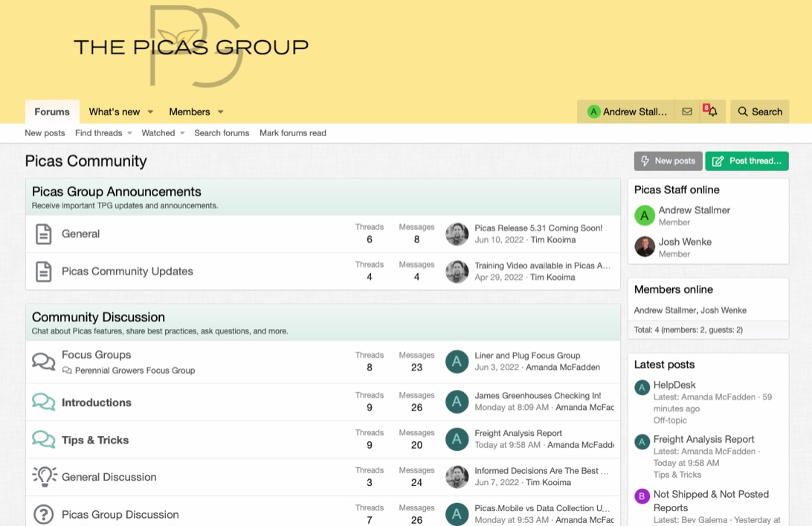This screenshot has height=526, width=812.
Task: Click the small Perennial Growers sub-forum icon
Action: (x=67, y=371)
